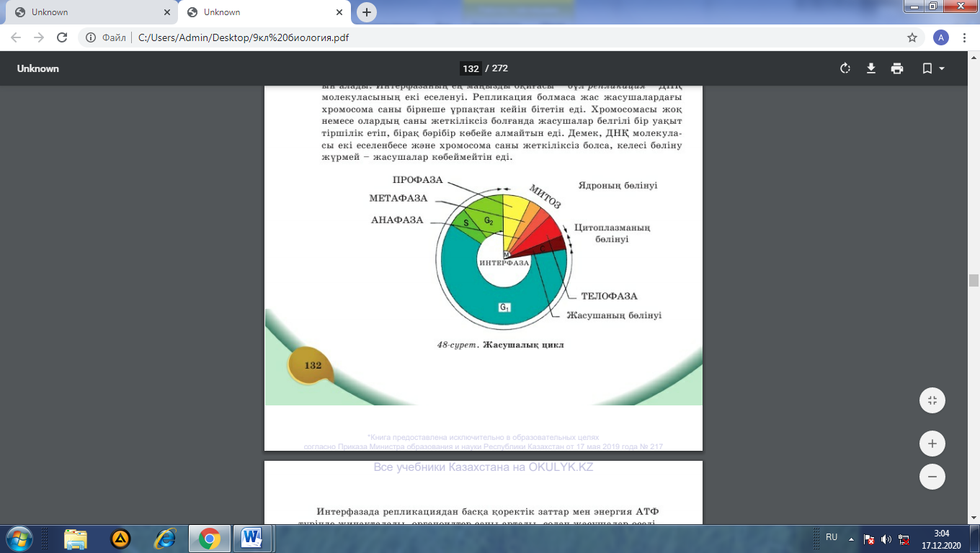This screenshot has height=553, width=980.
Task: Go back to the previous page in Chrome
Action: (16, 37)
